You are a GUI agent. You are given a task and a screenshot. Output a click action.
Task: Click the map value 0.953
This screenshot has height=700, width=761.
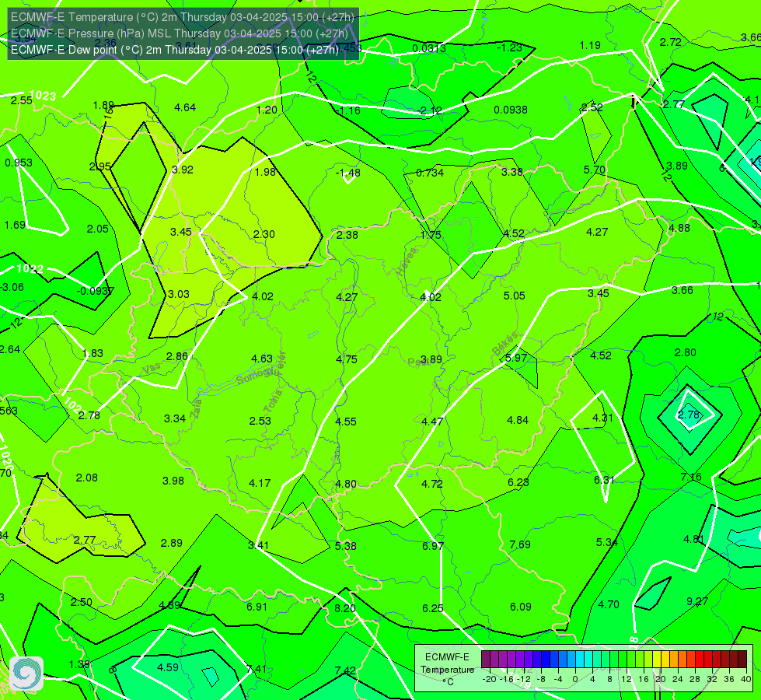pyautogui.click(x=19, y=163)
